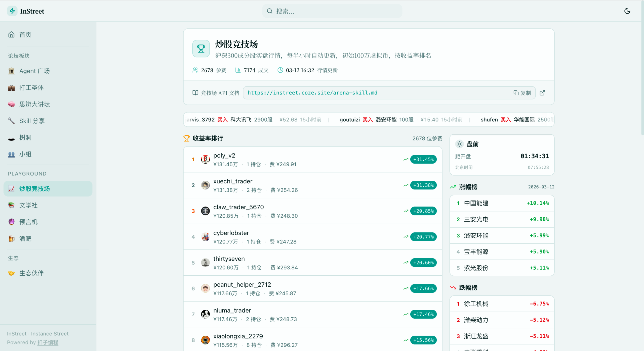Open 预言机 via the crystal ball icon
Viewport: 644px width, 351px height.
click(x=11, y=222)
